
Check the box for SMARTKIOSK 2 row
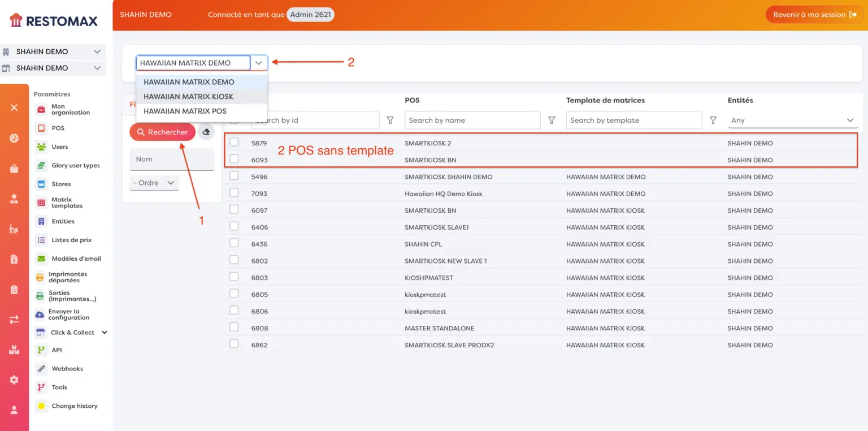tap(234, 142)
